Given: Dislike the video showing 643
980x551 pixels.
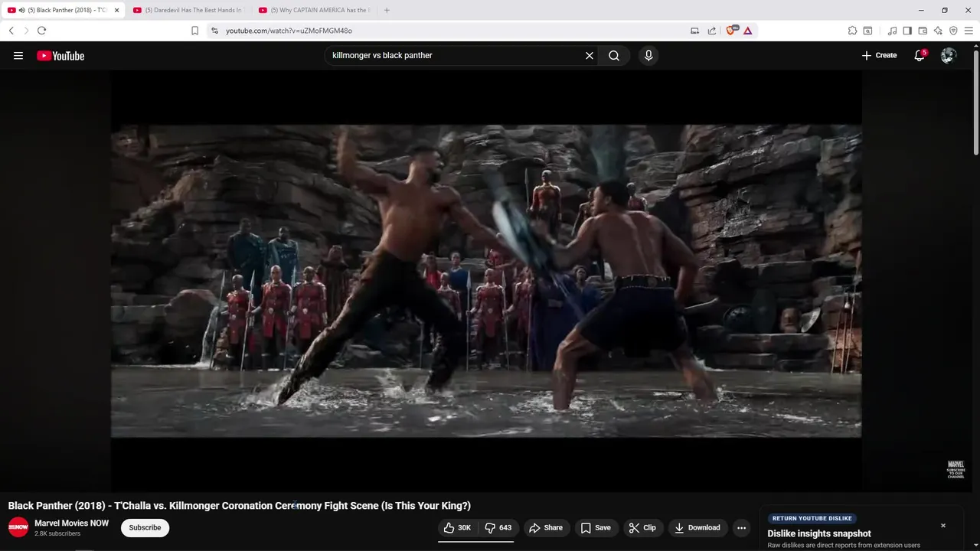Looking at the screenshot, I should 498,527.
